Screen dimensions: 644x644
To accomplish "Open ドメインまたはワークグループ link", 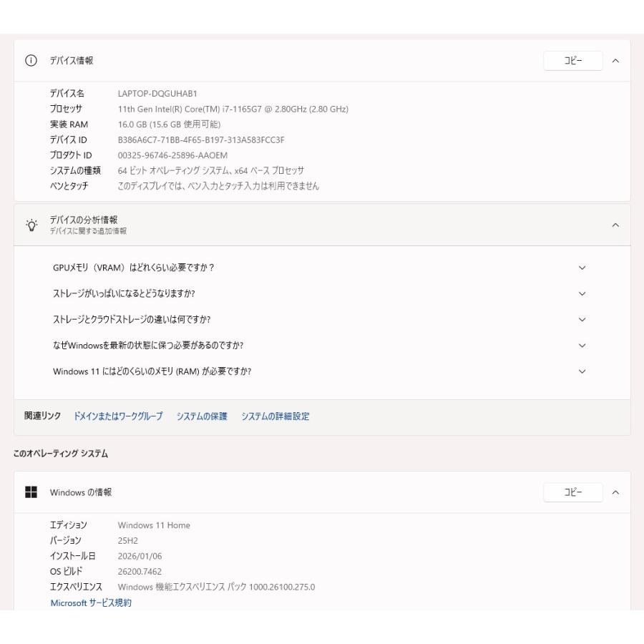I will point(118,416).
